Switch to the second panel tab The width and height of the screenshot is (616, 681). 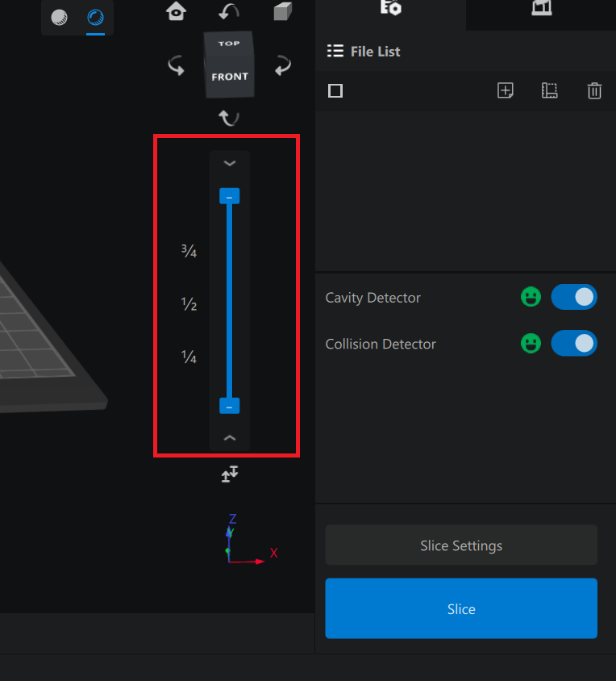(541, 9)
